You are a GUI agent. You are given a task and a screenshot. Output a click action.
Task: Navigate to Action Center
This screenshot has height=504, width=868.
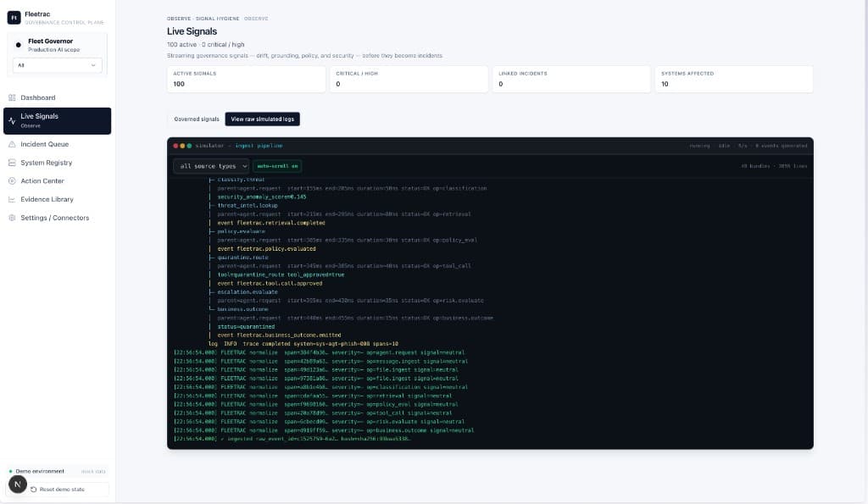point(57,181)
